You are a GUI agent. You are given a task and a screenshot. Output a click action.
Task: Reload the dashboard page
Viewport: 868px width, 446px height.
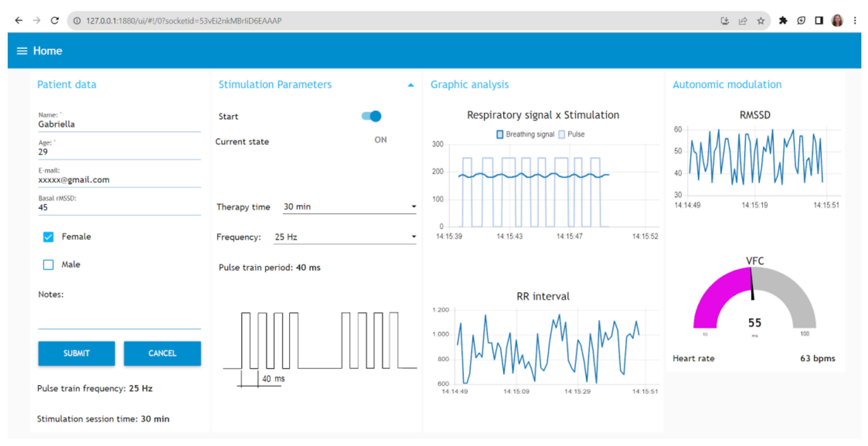tap(55, 21)
